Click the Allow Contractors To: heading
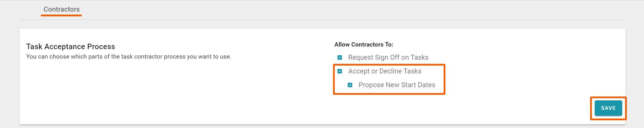The height and width of the screenshot is (128, 644). [364, 45]
